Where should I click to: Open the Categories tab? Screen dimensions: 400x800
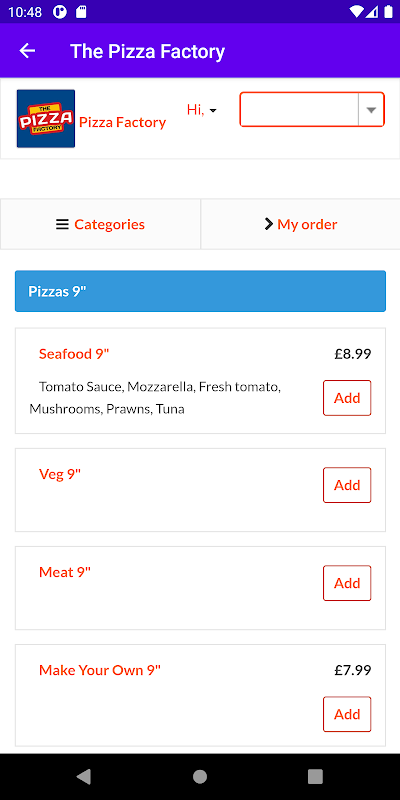coord(101,224)
